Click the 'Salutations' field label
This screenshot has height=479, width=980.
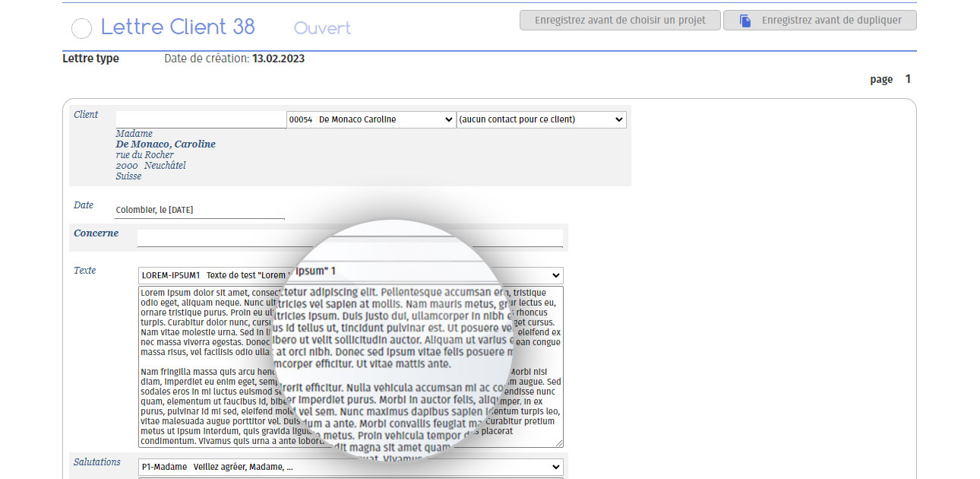coord(97,462)
